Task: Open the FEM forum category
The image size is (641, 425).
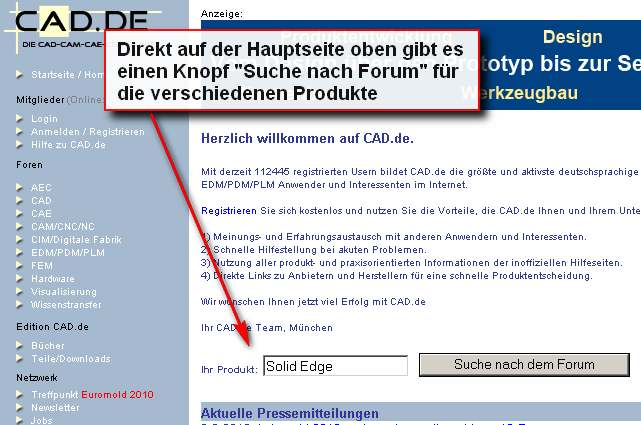Action: (42, 266)
